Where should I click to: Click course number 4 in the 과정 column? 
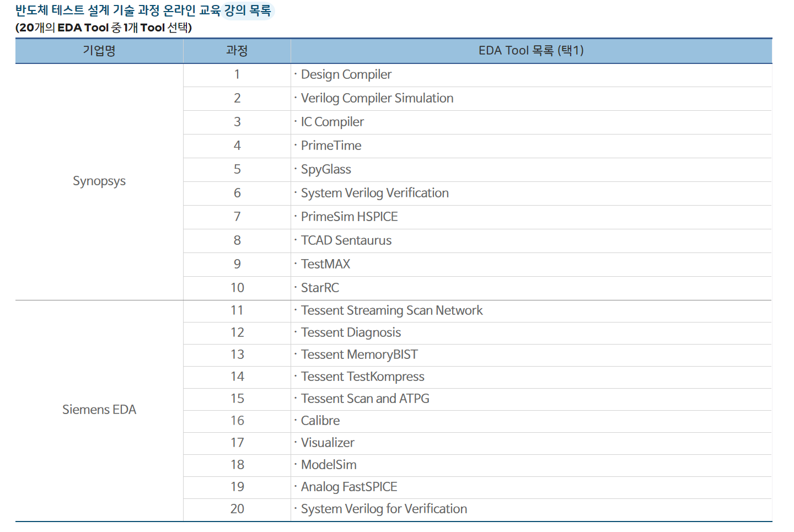(237, 146)
